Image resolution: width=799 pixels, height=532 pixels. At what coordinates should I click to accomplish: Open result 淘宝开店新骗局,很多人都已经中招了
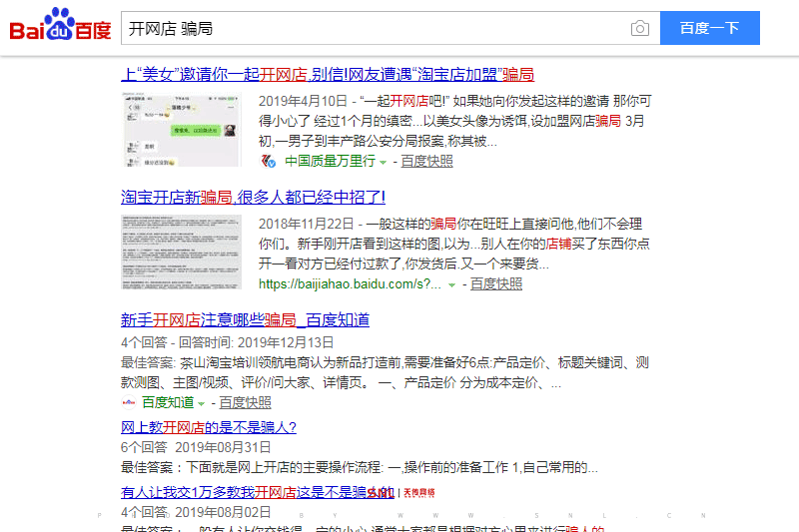(x=253, y=197)
